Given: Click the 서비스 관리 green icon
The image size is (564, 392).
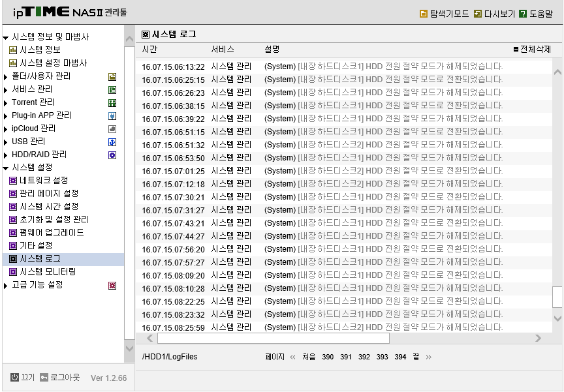Looking at the screenshot, I should (x=112, y=90).
